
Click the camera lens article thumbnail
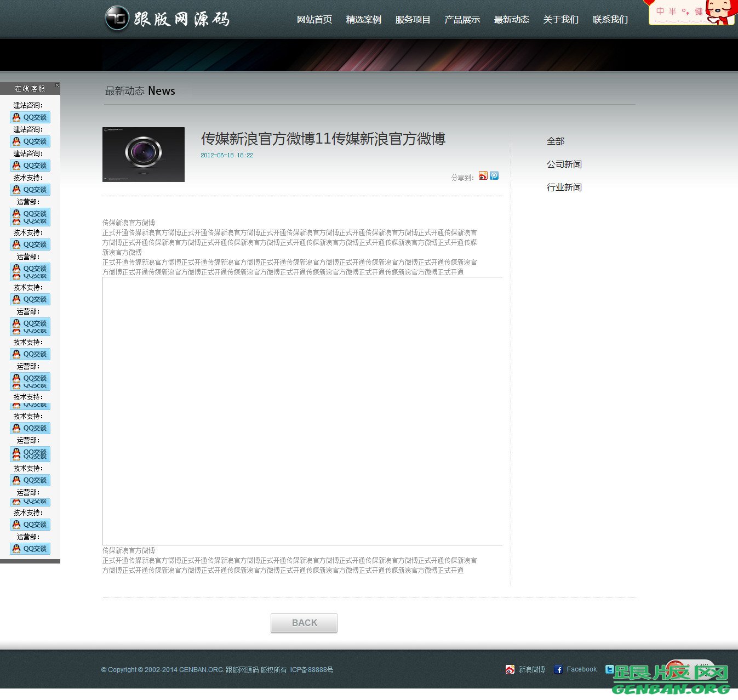coord(144,155)
